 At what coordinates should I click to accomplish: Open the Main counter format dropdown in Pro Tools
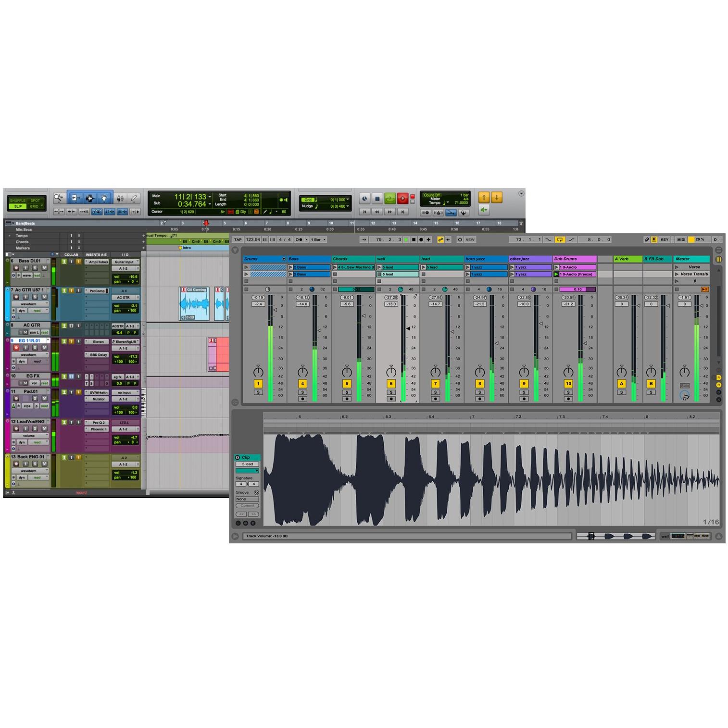[x=210, y=197]
